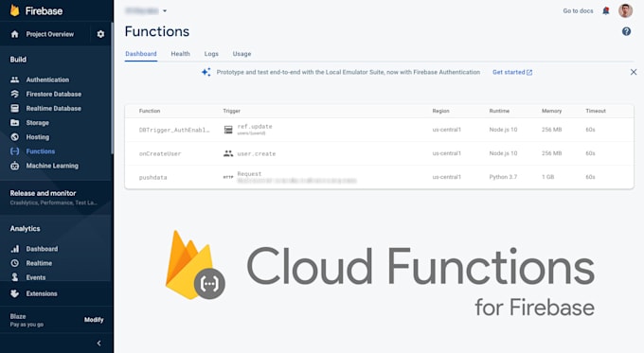
Task: Click the 1 GB memory cell
Action: coord(548,177)
